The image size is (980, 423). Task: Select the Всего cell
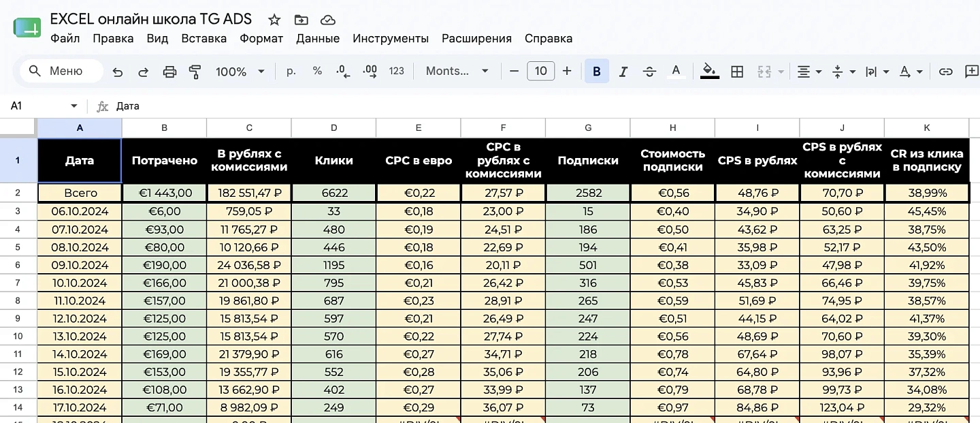click(80, 193)
